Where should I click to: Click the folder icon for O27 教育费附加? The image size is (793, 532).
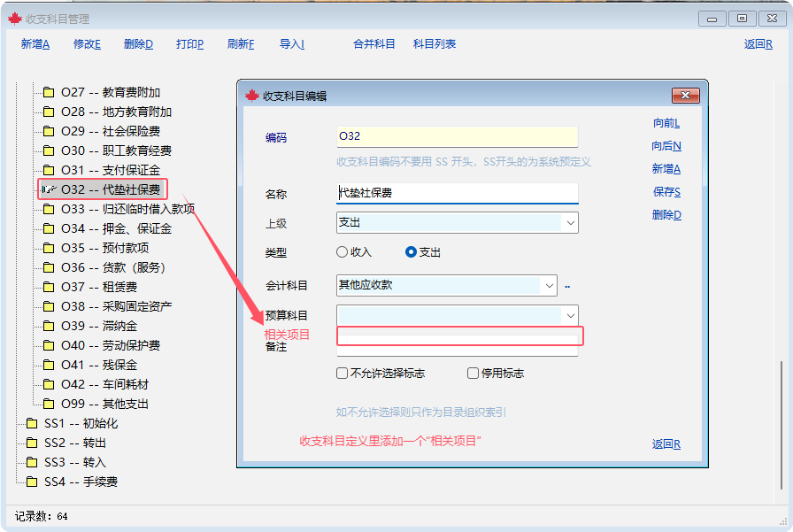(48, 92)
